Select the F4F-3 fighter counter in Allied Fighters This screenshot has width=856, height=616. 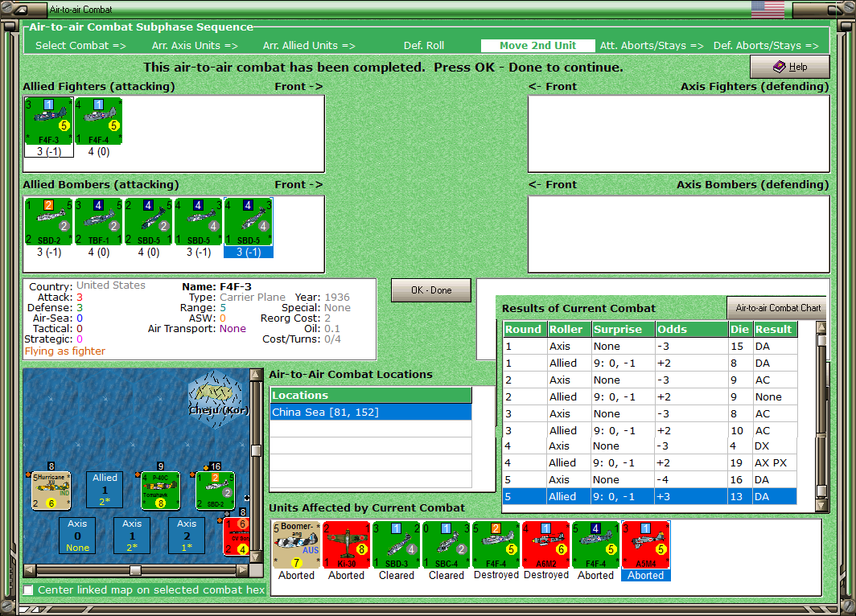[x=48, y=121]
